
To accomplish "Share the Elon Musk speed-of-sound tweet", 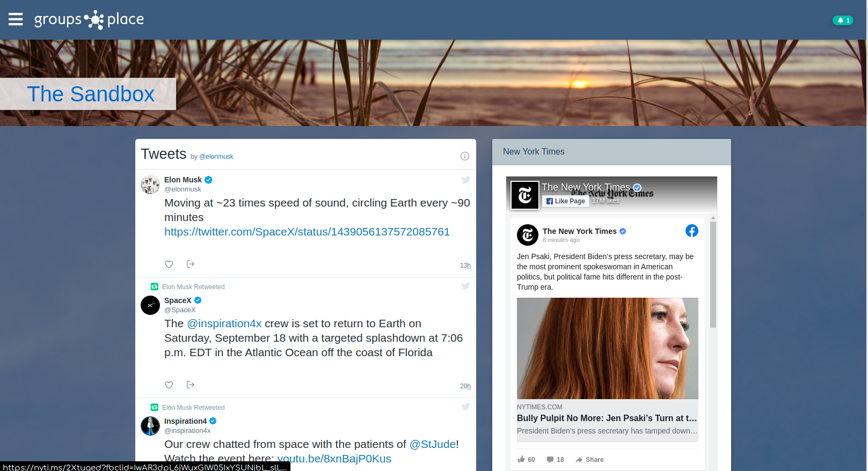I will click(190, 264).
